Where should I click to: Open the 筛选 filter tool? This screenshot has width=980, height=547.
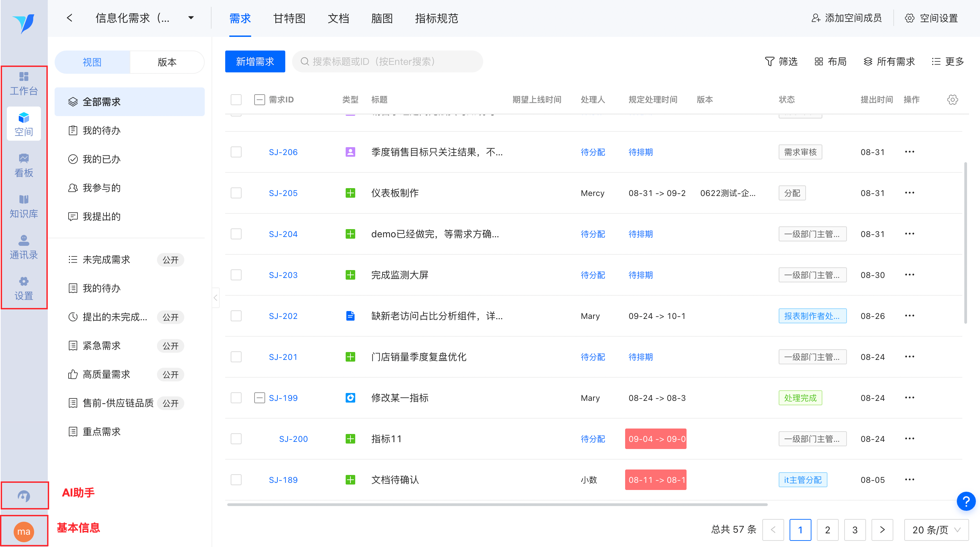781,62
